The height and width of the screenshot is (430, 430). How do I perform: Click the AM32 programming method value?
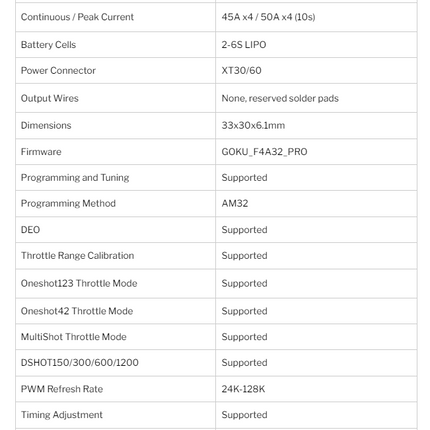235,203
